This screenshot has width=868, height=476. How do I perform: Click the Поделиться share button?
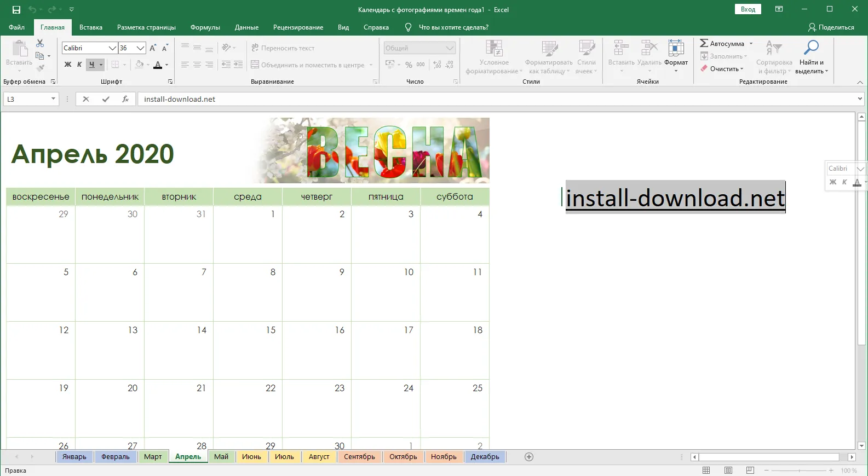click(831, 27)
